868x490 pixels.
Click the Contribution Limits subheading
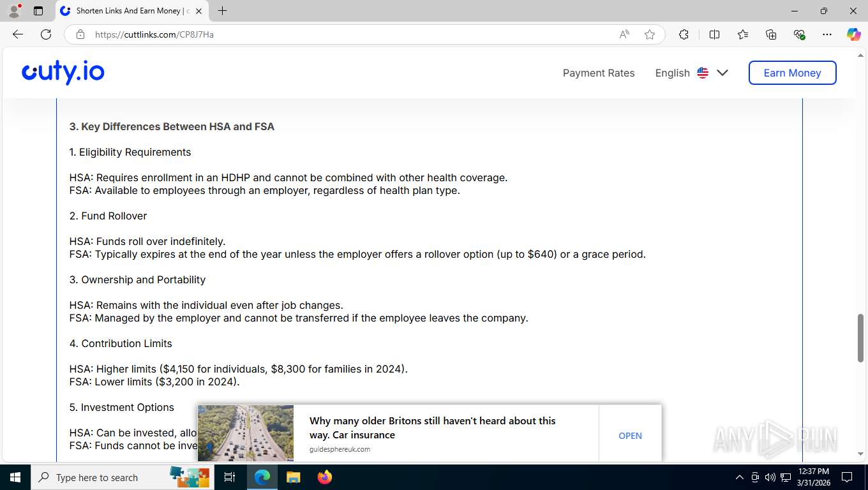coord(121,343)
